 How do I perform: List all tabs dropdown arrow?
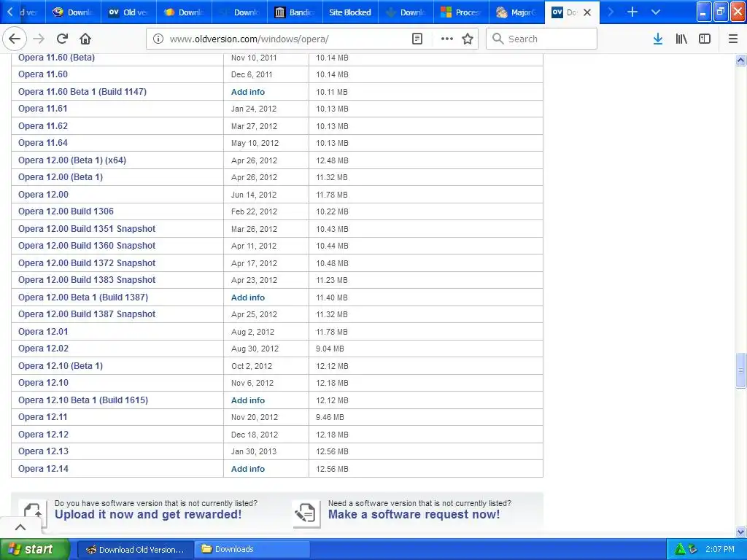tap(656, 12)
